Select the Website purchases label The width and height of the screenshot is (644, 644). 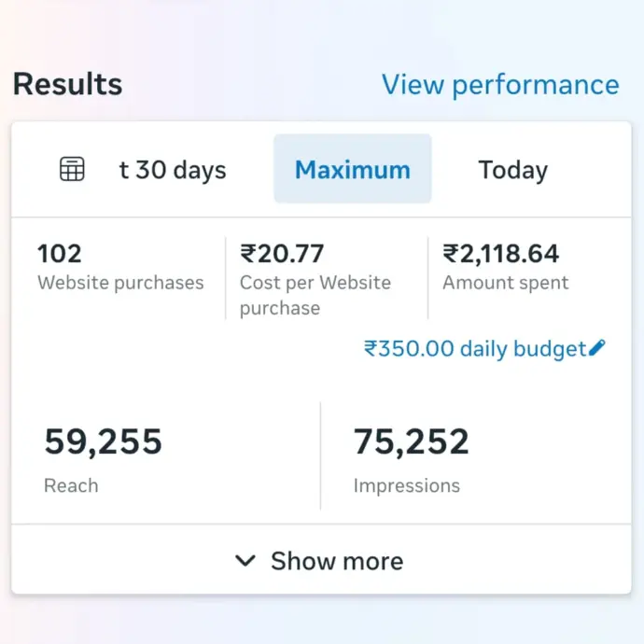pyautogui.click(x=120, y=283)
